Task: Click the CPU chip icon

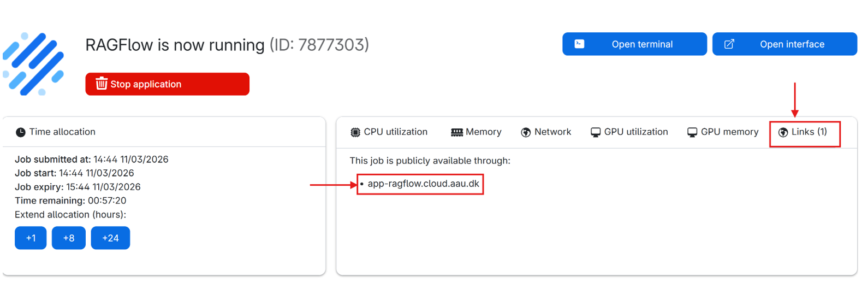Action: point(355,132)
